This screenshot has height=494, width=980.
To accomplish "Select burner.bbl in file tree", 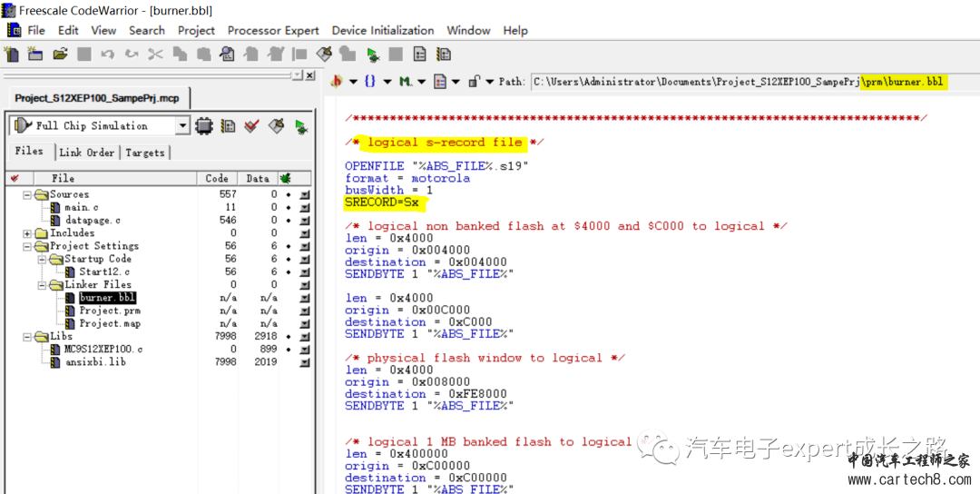I will pyautogui.click(x=107, y=298).
